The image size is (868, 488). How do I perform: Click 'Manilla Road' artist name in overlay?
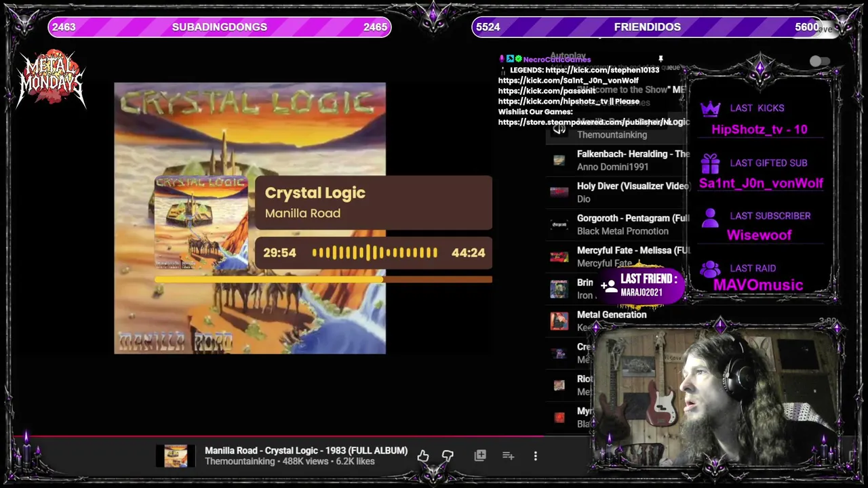tap(302, 213)
